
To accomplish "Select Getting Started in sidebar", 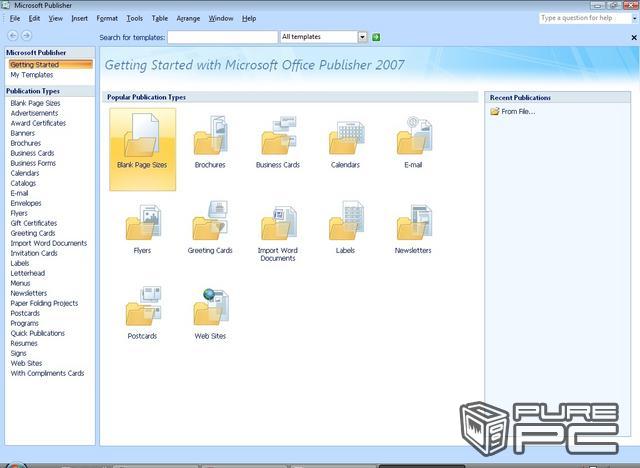I will pos(51,64).
